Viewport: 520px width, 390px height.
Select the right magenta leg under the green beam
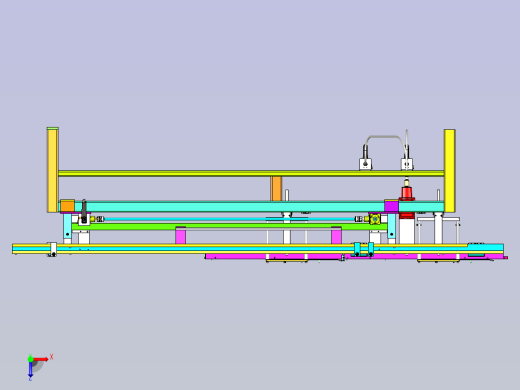coord(336,235)
